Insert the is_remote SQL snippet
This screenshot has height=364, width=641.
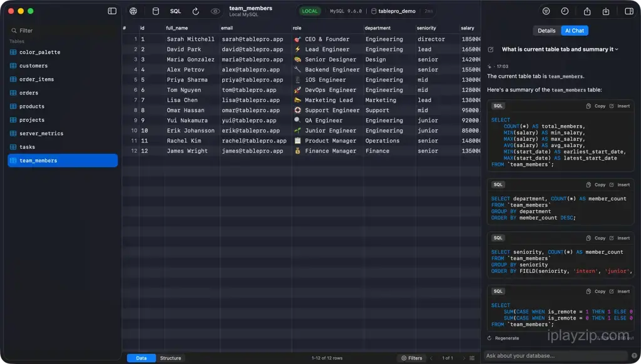[620, 291]
